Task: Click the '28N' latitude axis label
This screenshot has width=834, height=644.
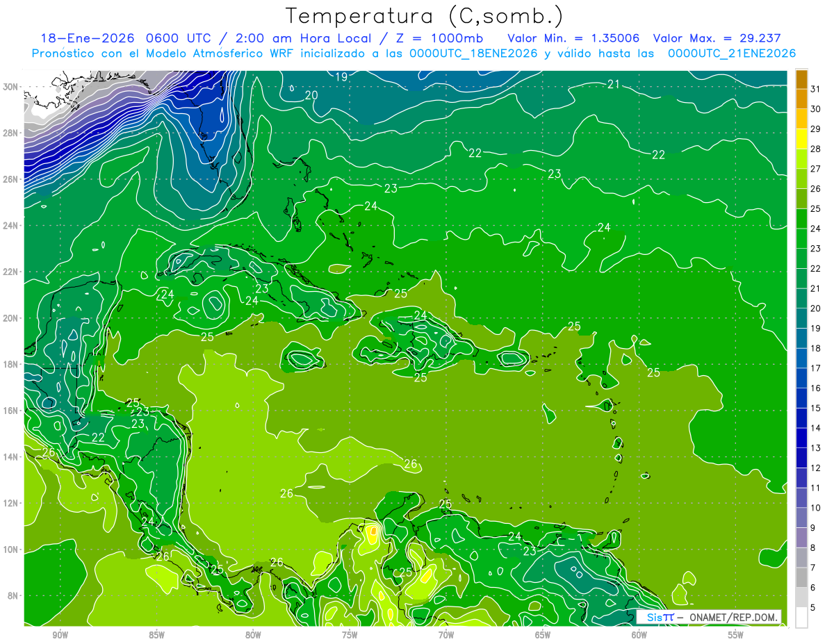Action: pos(11,133)
